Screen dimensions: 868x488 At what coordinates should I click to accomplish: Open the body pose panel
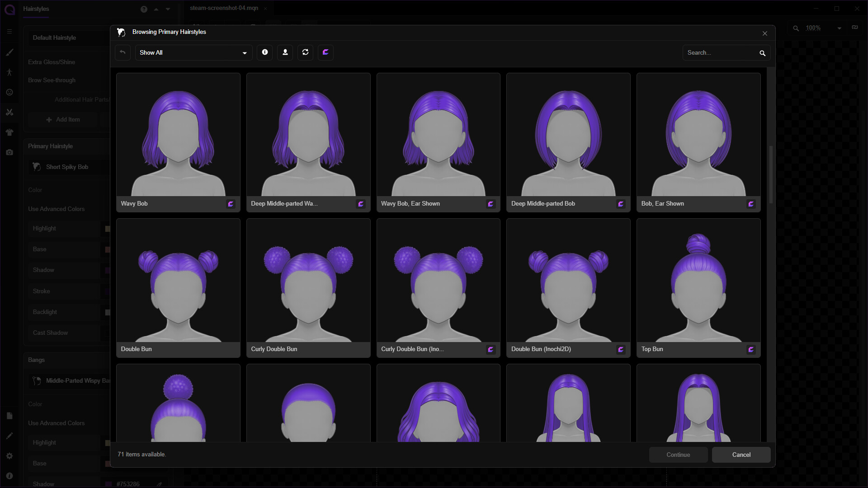(9, 72)
